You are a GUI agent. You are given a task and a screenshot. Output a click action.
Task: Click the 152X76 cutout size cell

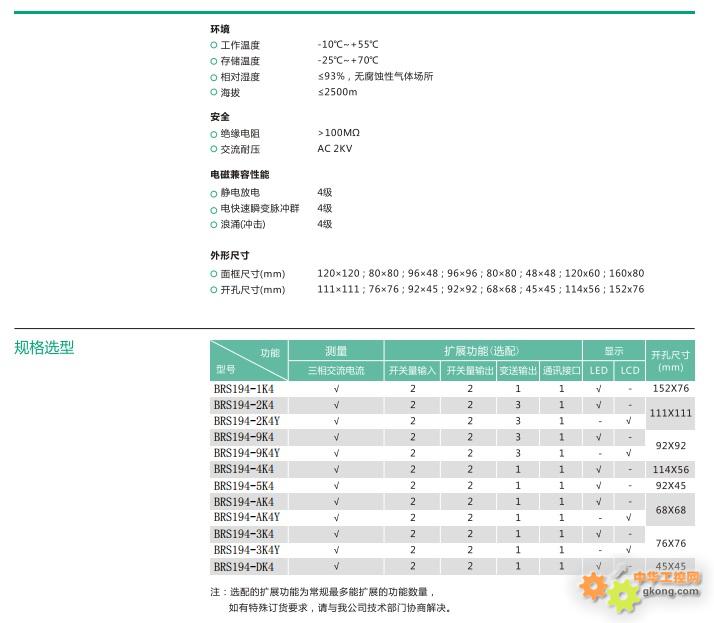(670, 388)
